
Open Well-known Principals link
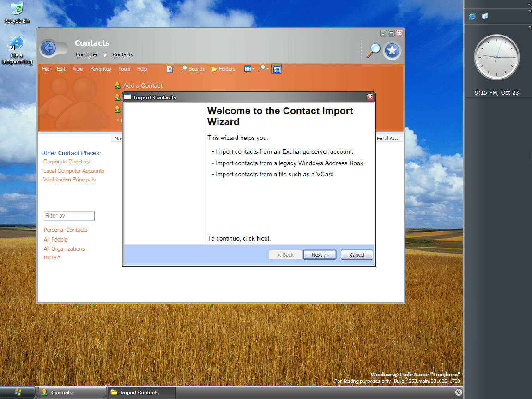(69, 180)
